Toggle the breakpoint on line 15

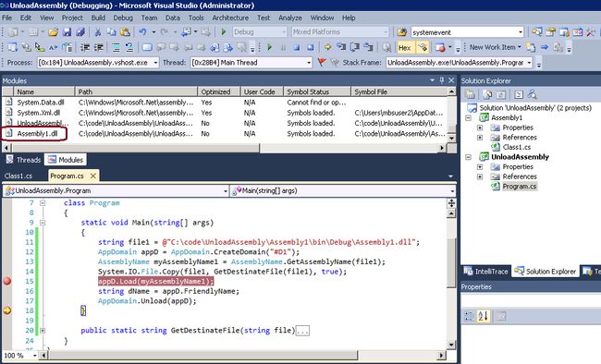click(6, 281)
